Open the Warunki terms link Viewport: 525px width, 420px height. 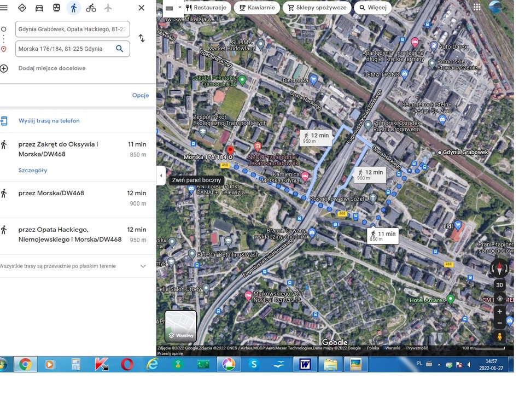(x=393, y=348)
